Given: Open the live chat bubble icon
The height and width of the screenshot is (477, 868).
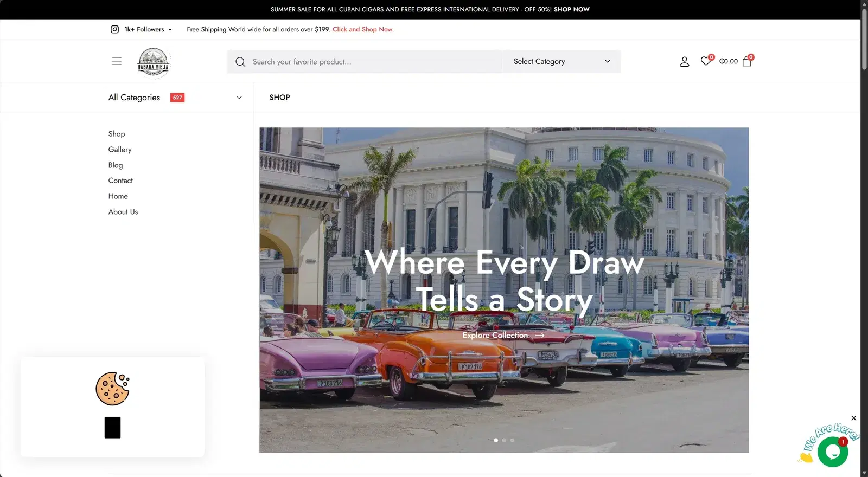Looking at the screenshot, I should 833,452.
